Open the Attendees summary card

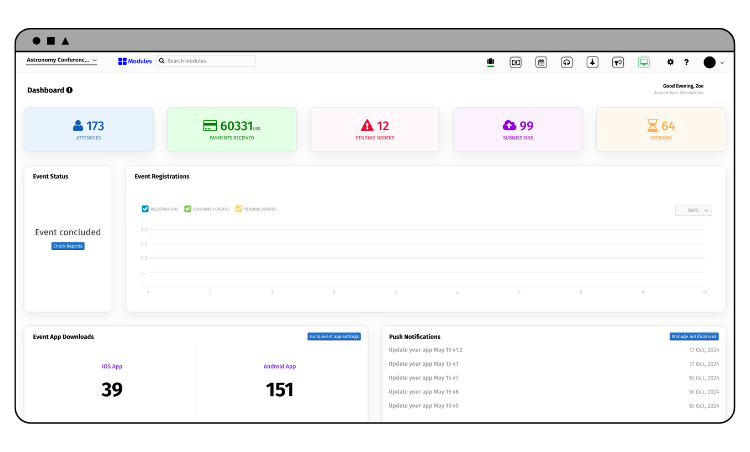click(x=89, y=129)
